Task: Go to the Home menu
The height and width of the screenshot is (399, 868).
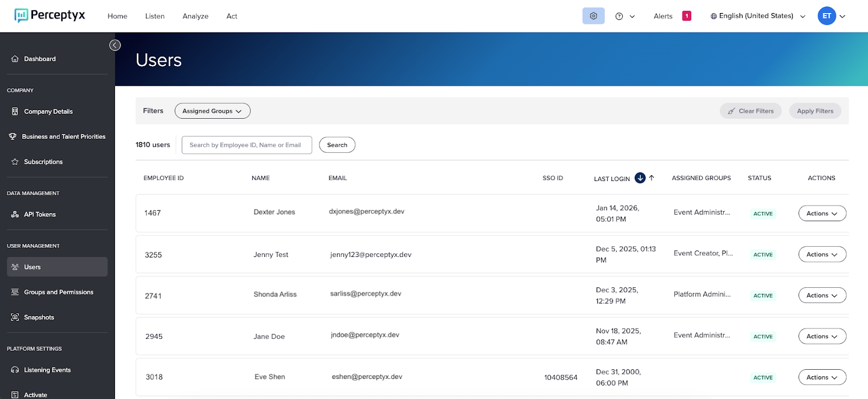Action: tap(117, 16)
